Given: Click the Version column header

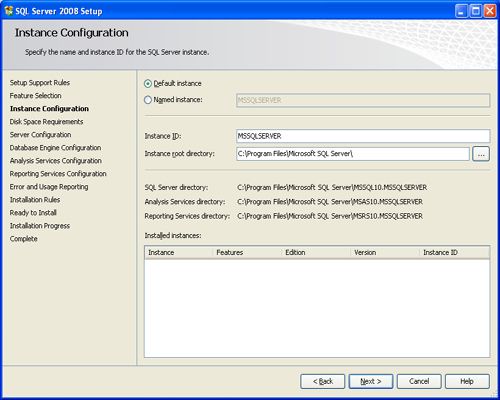Looking at the screenshot, I should pos(385,253).
